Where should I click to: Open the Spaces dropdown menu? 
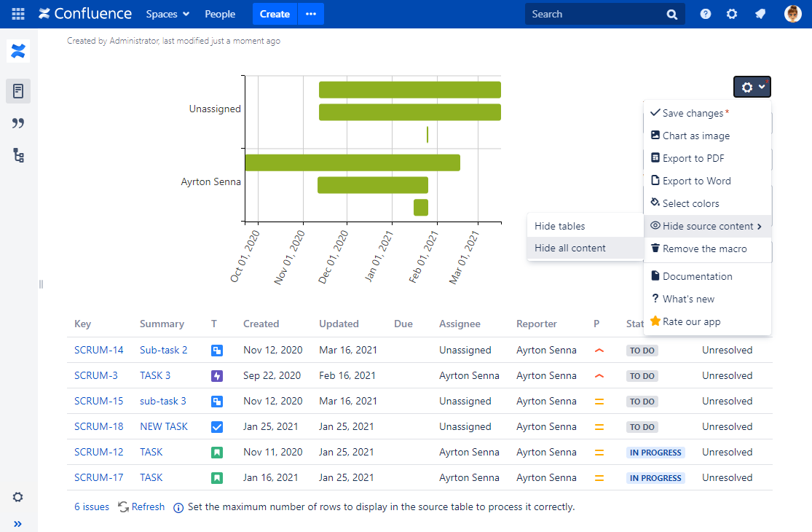point(167,14)
